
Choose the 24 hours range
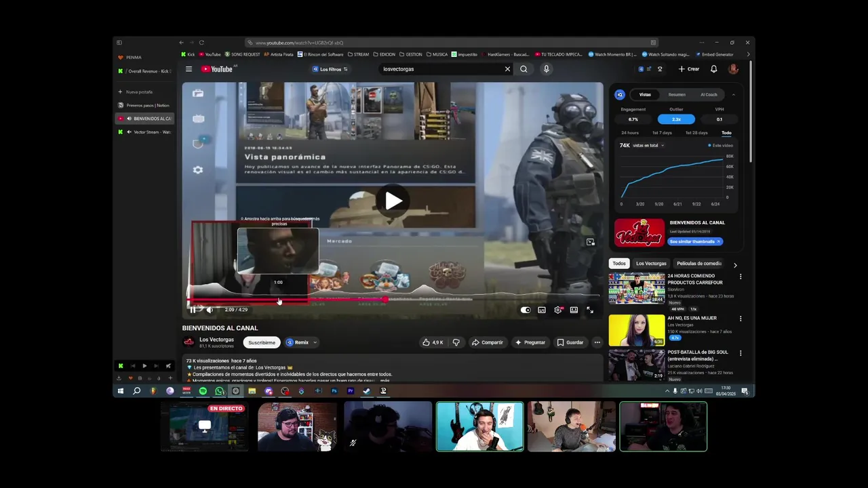[x=630, y=133]
